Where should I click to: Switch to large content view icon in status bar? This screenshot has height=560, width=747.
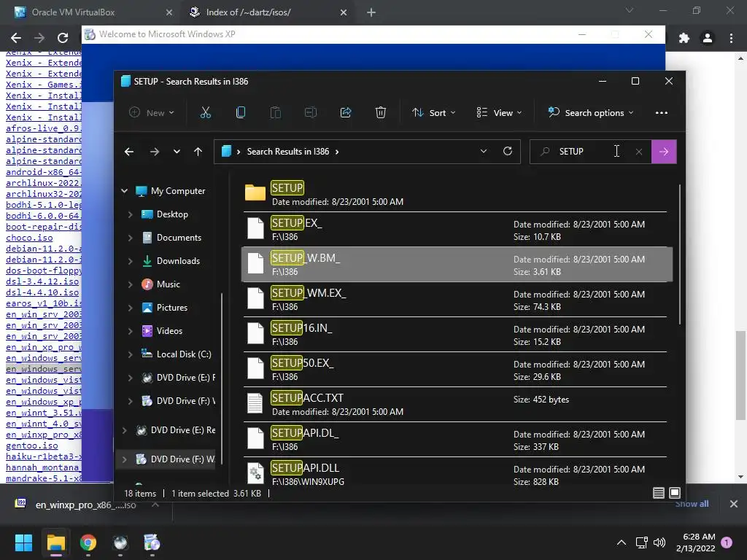point(675,493)
